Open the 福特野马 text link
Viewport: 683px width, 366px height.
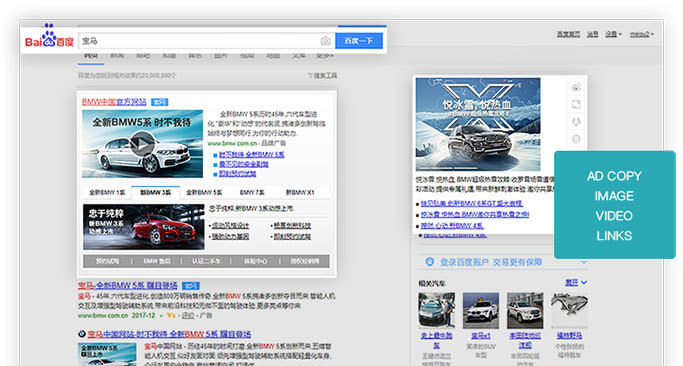coord(569,336)
